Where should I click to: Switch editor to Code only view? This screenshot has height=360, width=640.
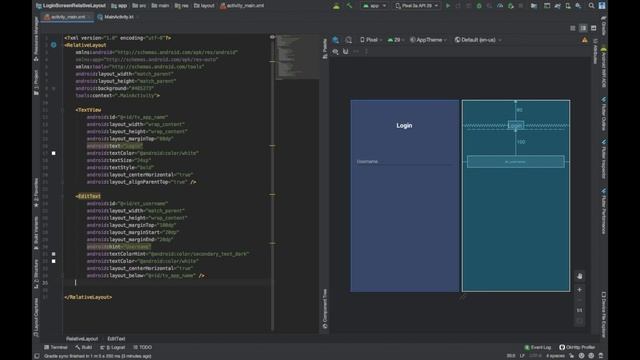pos(573,28)
